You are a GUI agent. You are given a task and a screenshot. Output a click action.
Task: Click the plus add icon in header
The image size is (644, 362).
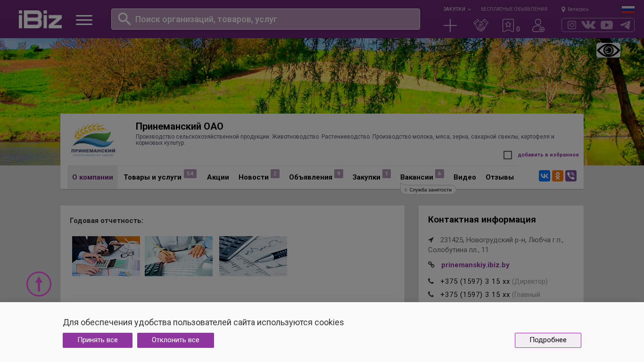tap(450, 25)
